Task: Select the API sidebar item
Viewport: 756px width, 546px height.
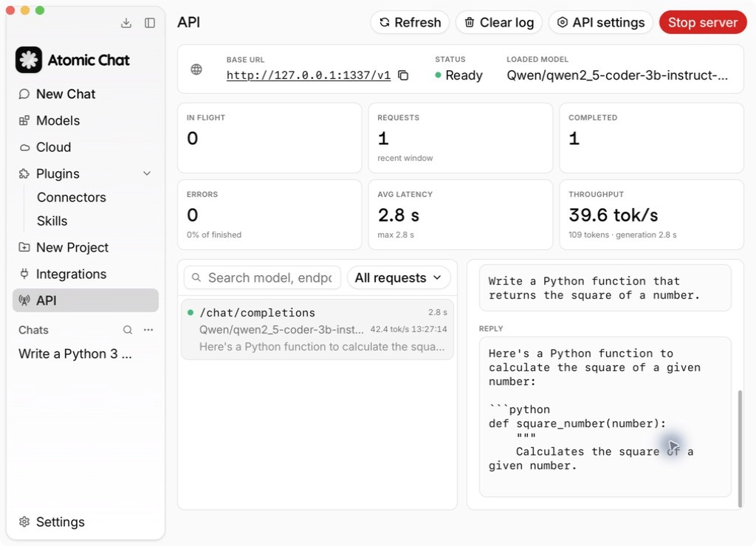Action: point(86,300)
